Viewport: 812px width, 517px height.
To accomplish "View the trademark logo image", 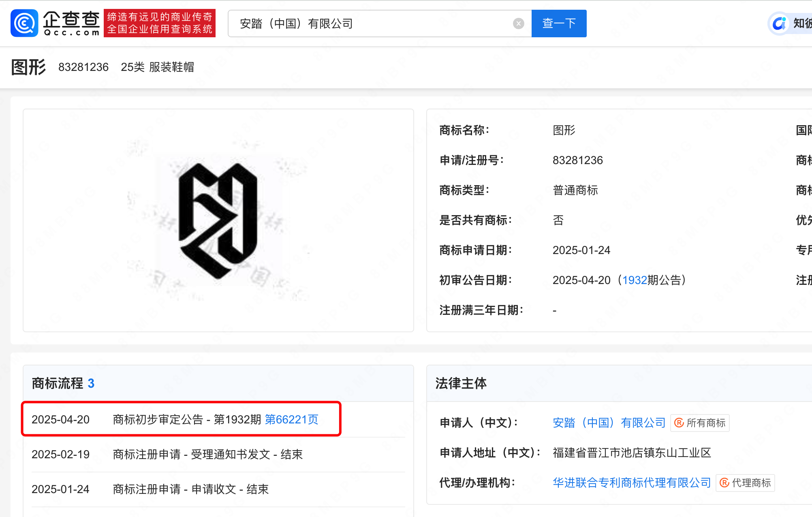I will tap(218, 220).
